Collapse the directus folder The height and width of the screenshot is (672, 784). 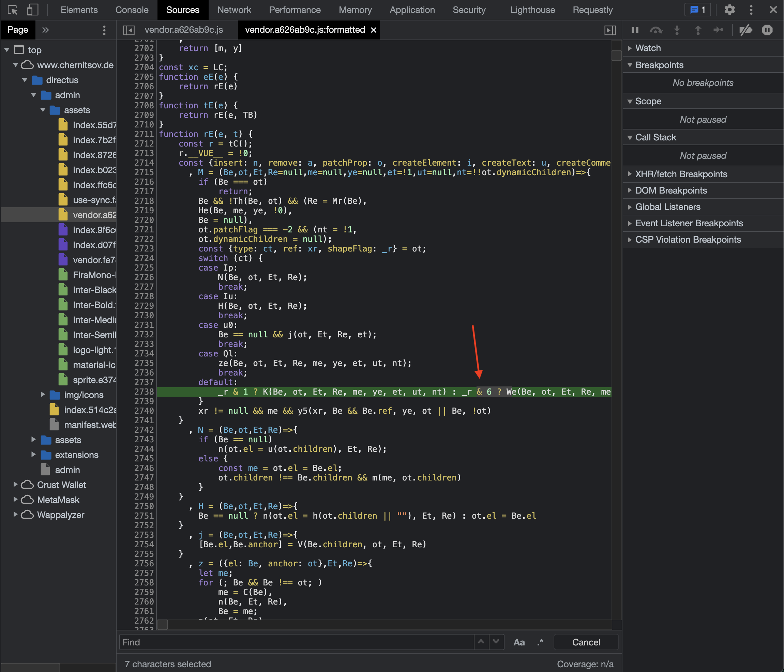click(25, 80)
